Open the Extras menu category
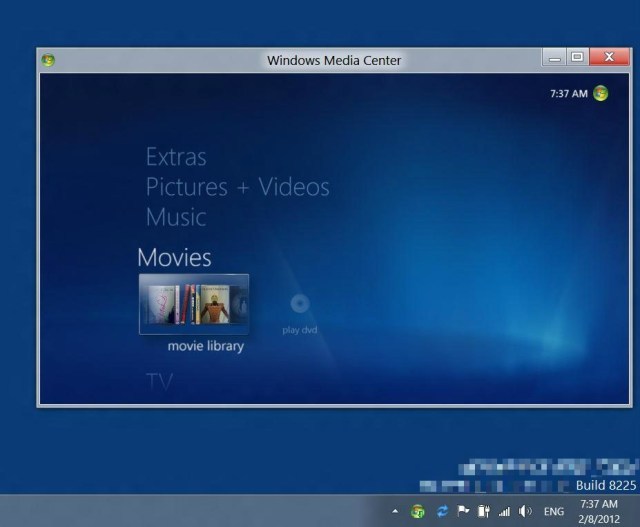This screenshot has height=527, width=640. pyautogui.click(x=176, y=157)
